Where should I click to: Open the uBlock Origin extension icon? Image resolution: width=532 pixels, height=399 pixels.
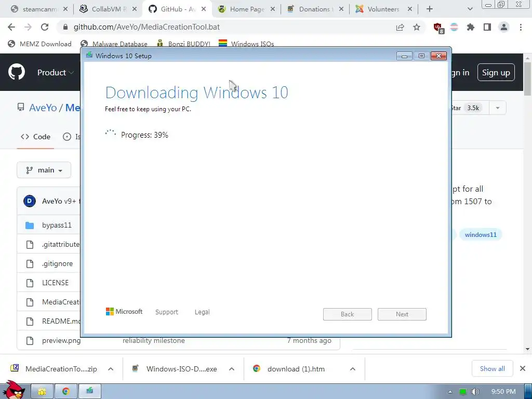click(x=438, y=28)
